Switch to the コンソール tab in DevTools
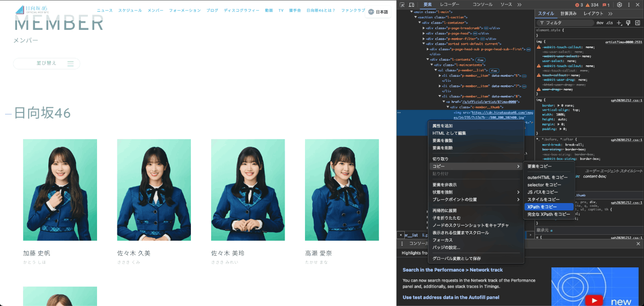The width and height of the screenshot is (644, 306). point(483,5)
